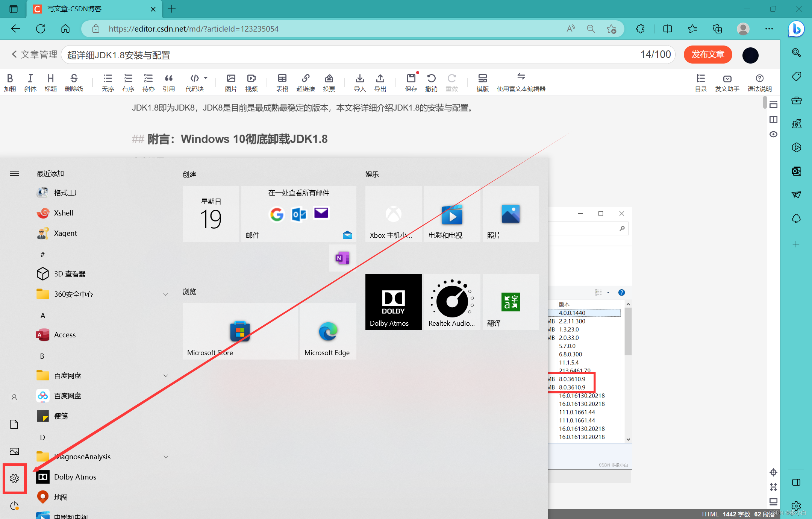Insert a code block (代码块)
812x519 pixels.
click(x=194, y=83)
